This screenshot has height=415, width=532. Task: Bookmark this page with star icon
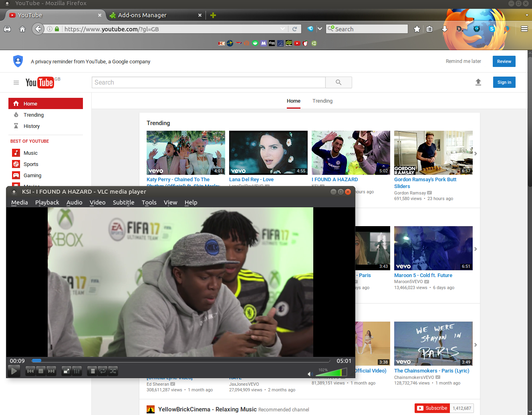click(417, 29)
